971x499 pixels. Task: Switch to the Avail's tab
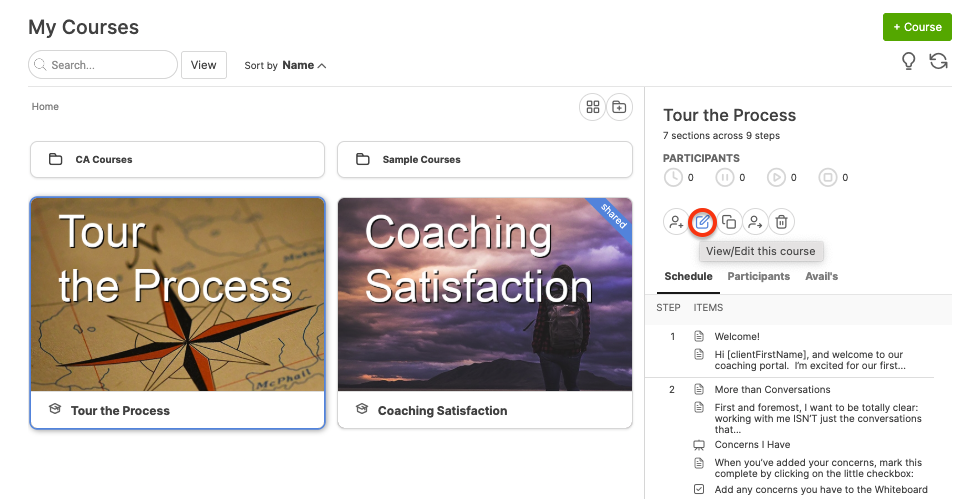pyautogui.click(x=821, y=277)
